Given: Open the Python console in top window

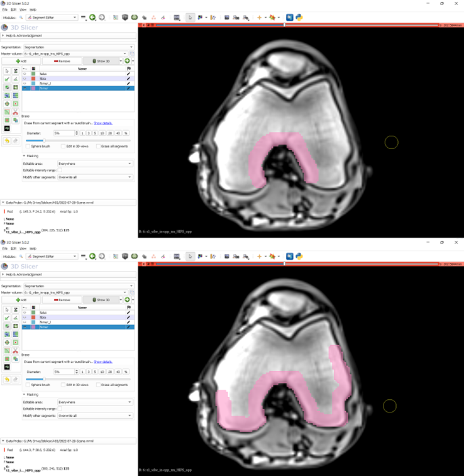Looking at the screenshot, I should 299,18.
